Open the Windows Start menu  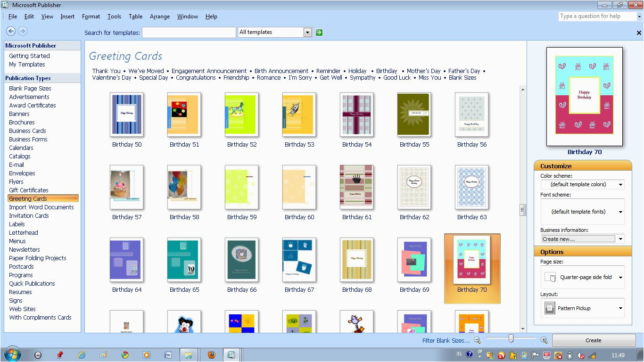[x=12, y=354]
